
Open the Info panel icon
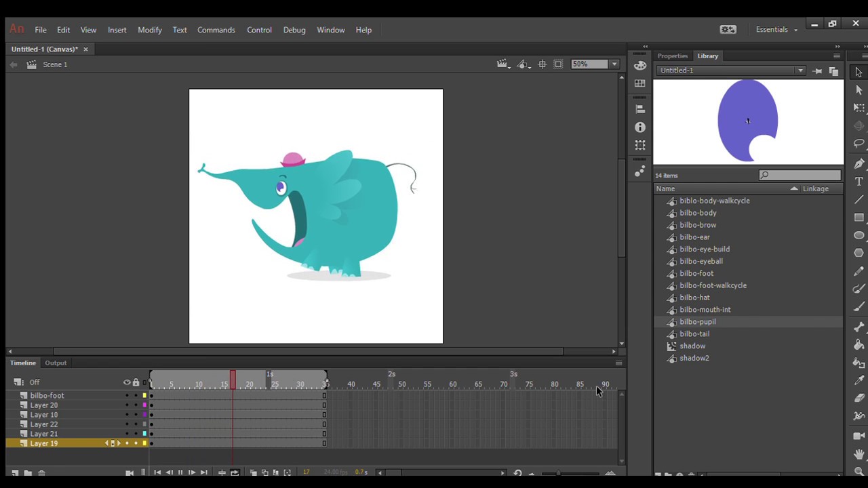pos(640,127)
